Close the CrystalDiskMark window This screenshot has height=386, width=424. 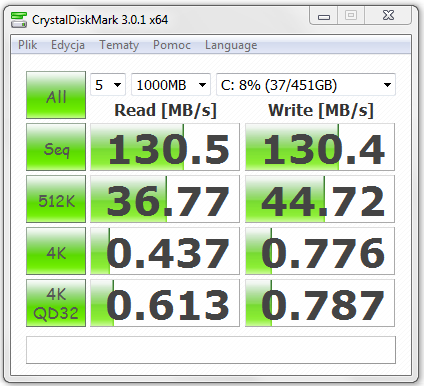point(388,16)
